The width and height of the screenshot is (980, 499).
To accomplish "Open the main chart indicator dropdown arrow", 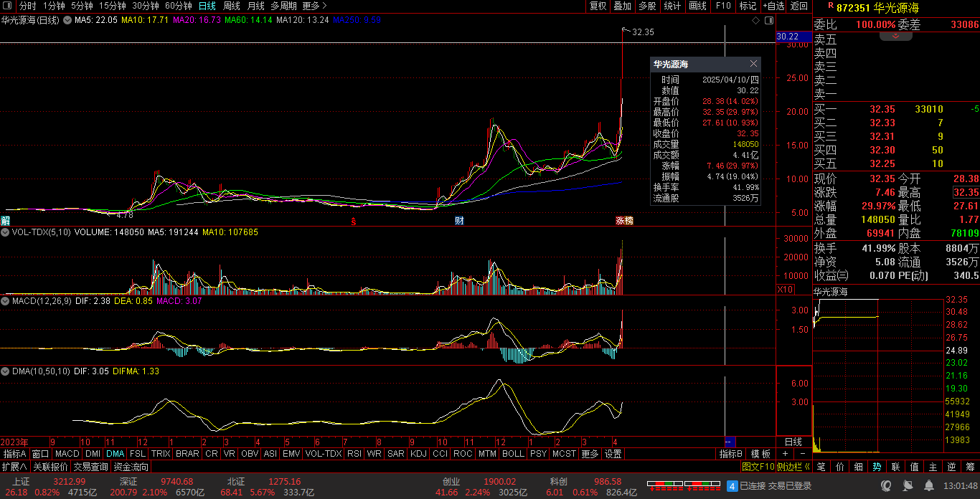I will (67, 20).
